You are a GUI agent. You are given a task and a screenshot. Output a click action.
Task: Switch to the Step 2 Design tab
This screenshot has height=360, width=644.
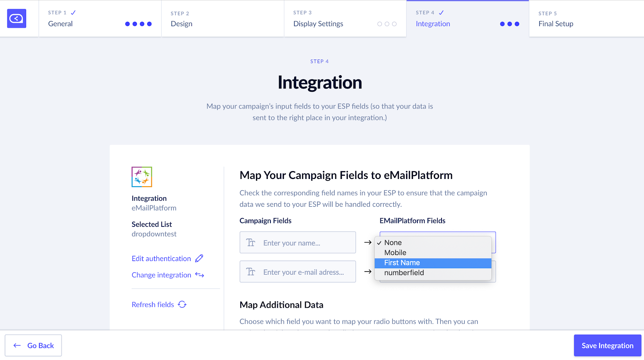point(223,19)
